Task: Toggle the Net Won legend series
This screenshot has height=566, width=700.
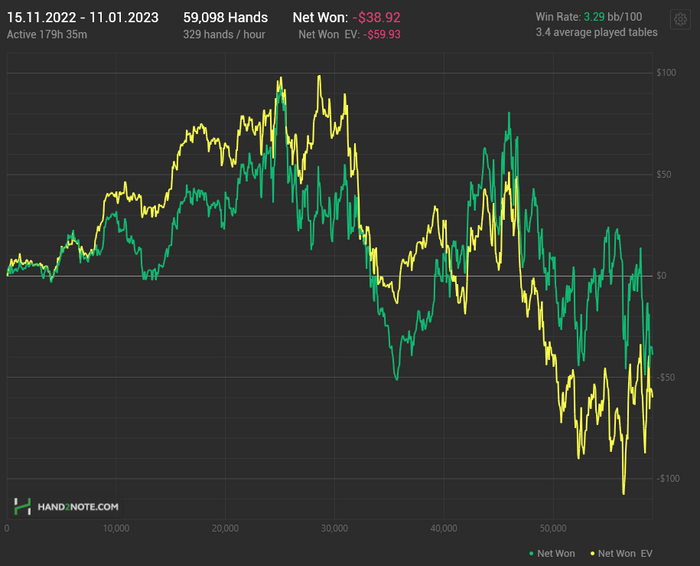Action: pyautogui.click(x=552, y=554)
